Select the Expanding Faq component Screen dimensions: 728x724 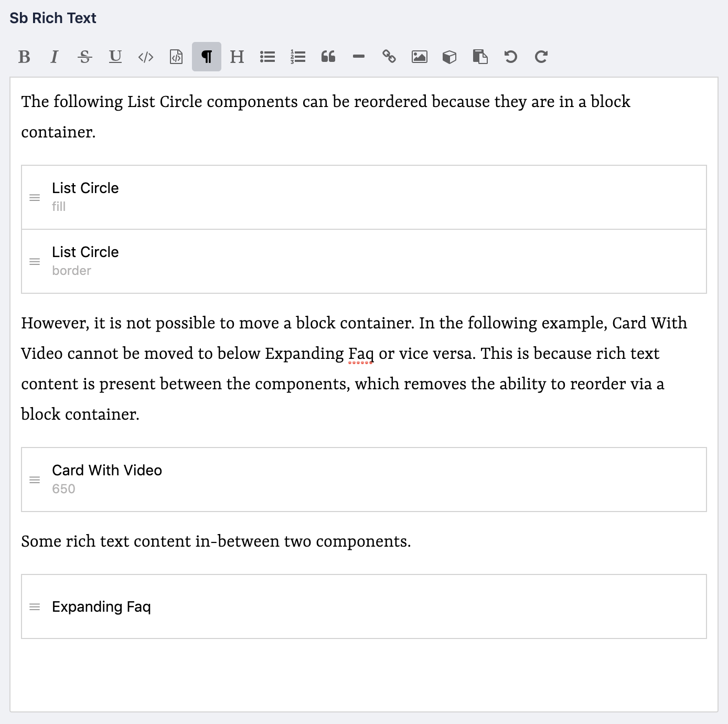pos(364,606)
